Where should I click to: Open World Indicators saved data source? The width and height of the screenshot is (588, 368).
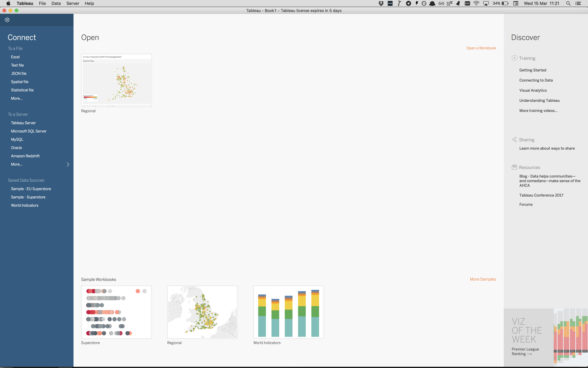coord(24,205)
